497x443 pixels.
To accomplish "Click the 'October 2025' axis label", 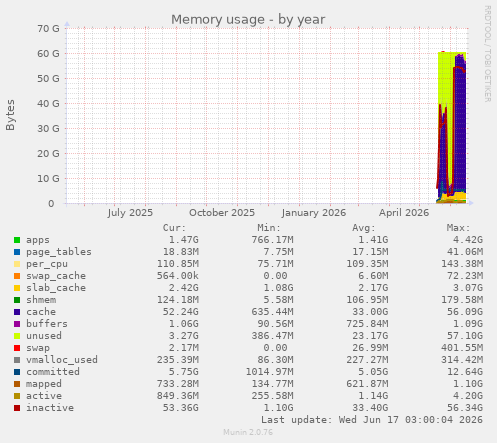I will coord(222,213).
